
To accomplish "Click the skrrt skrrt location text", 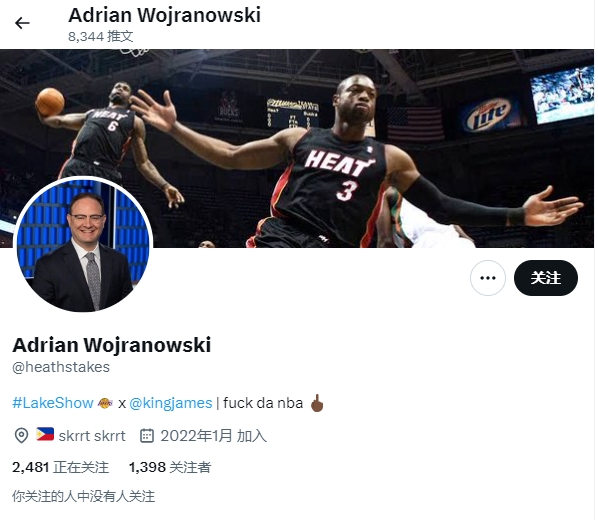I will (x=92, y=436).
